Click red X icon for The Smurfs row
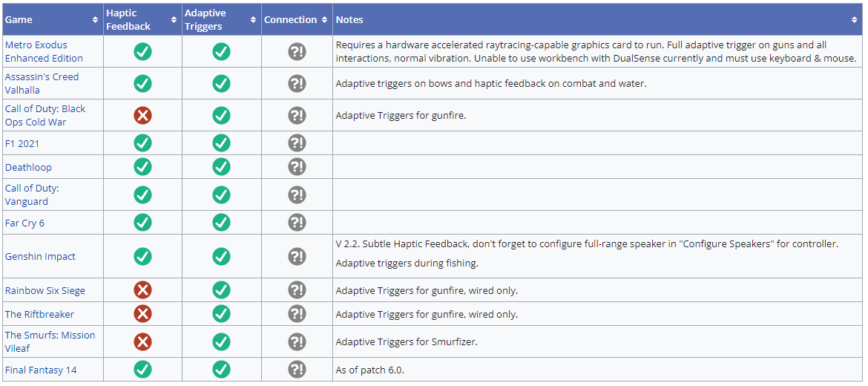The height and width of the screenshot is (386, 868). 142,341
